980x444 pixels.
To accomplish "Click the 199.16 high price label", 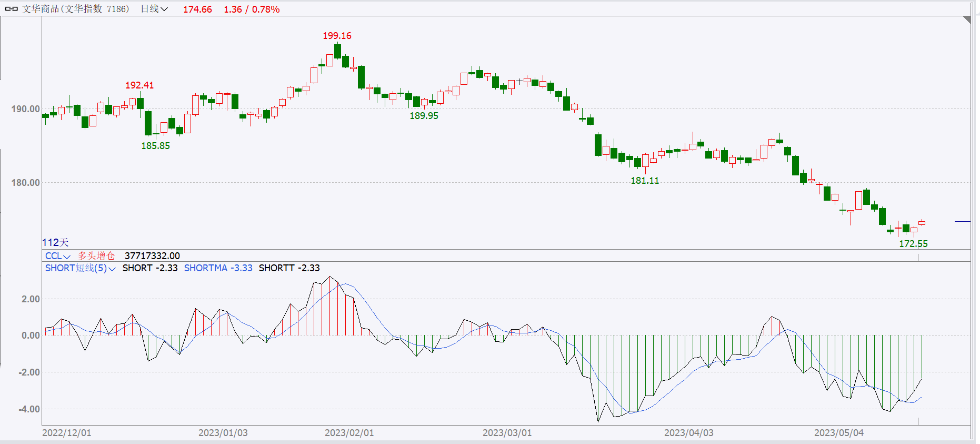I will [x=337, y=36].
